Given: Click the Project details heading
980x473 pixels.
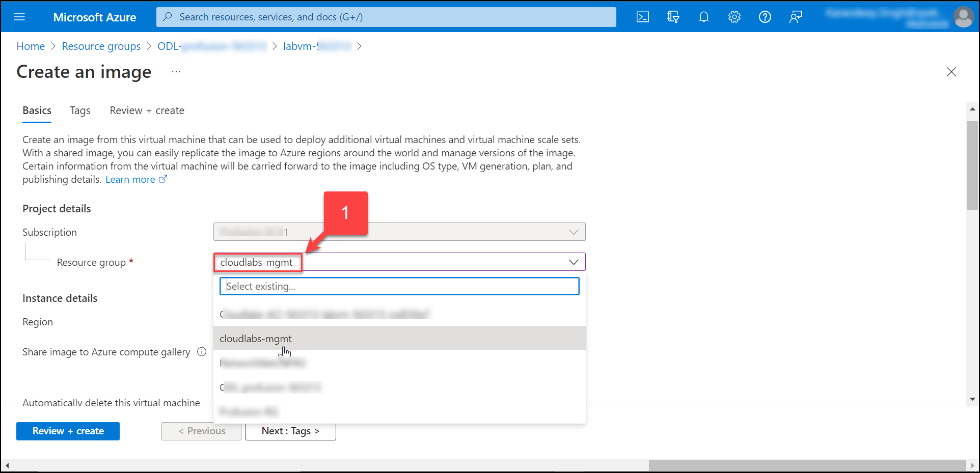Looking at the screenshot, I should coord(57,209).
